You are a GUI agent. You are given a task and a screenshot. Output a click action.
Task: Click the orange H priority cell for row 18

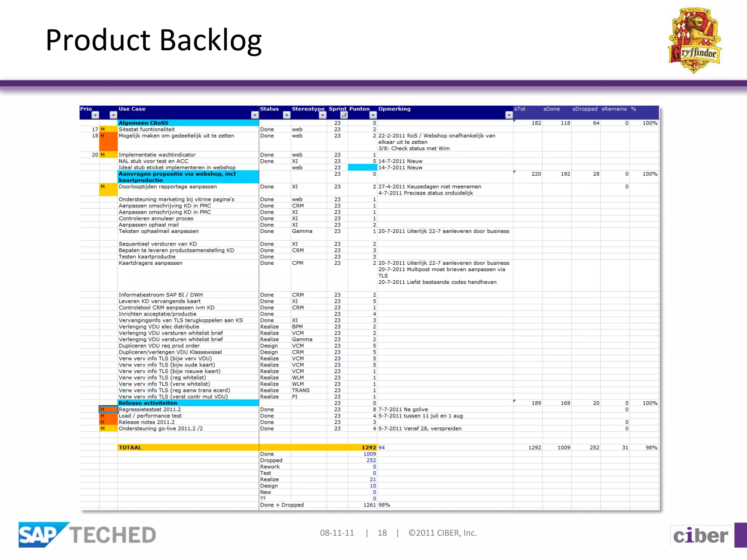point(108,142)
